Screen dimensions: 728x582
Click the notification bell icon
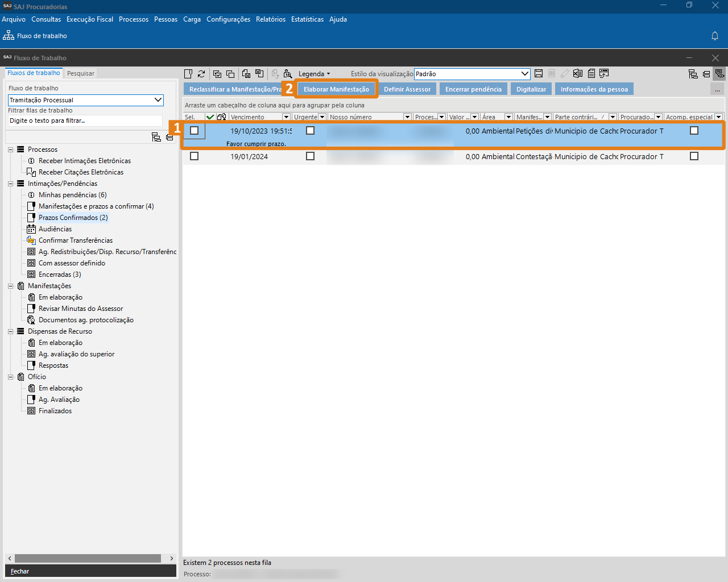click(715, 36)
